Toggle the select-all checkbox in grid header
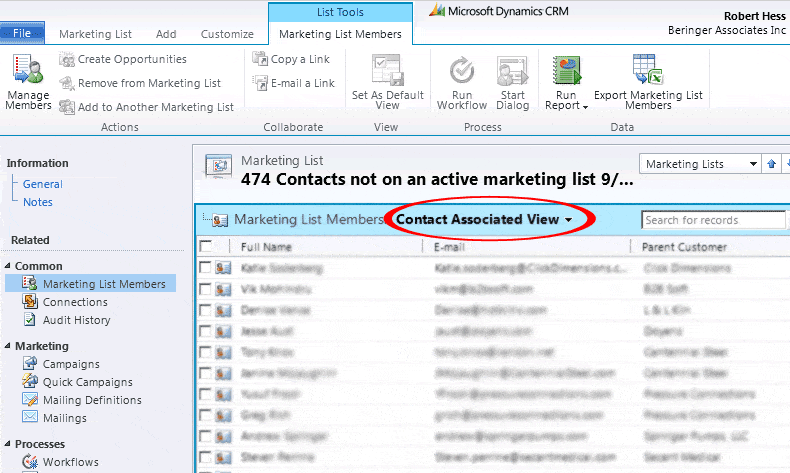Viewport: 790px width, 473px height. (x=206, y=246)
